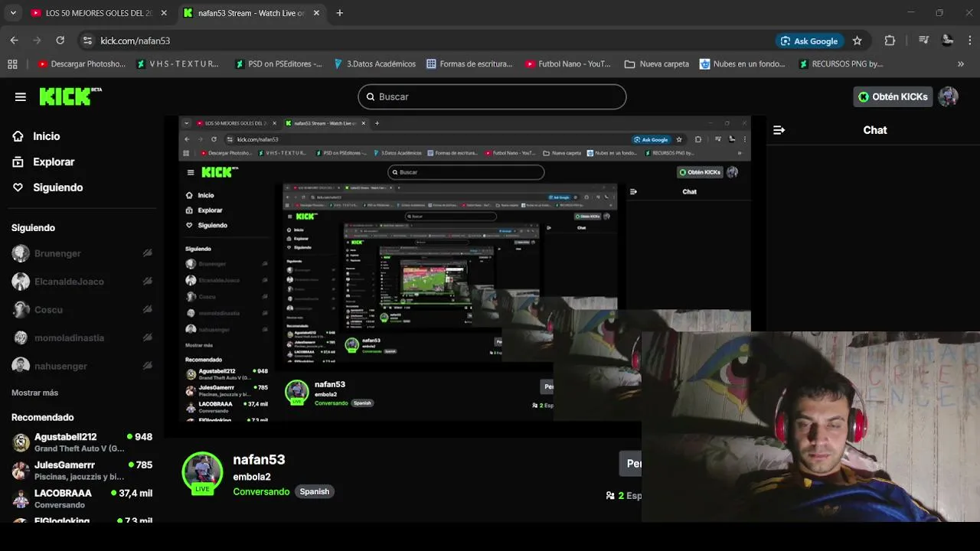Select the nafan53 Stream tab
Viewport: 980px width, 551px height.
click(251, 13)
